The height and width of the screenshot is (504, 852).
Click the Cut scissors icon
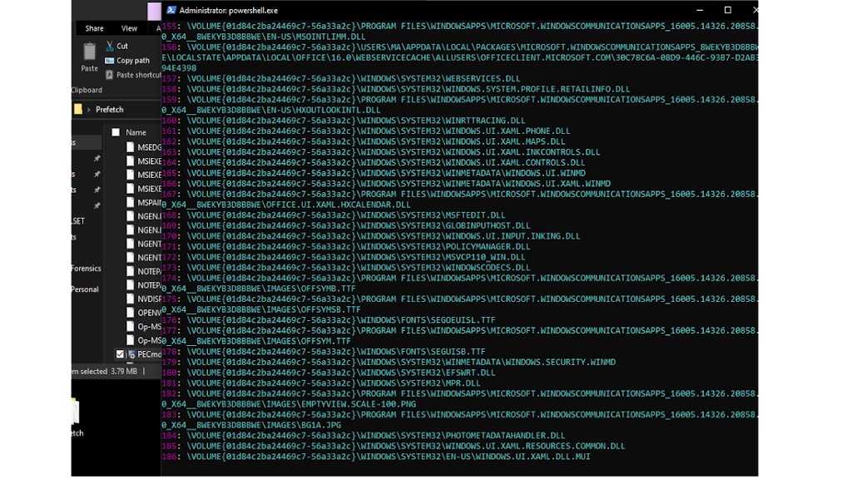tap(110, 46)
